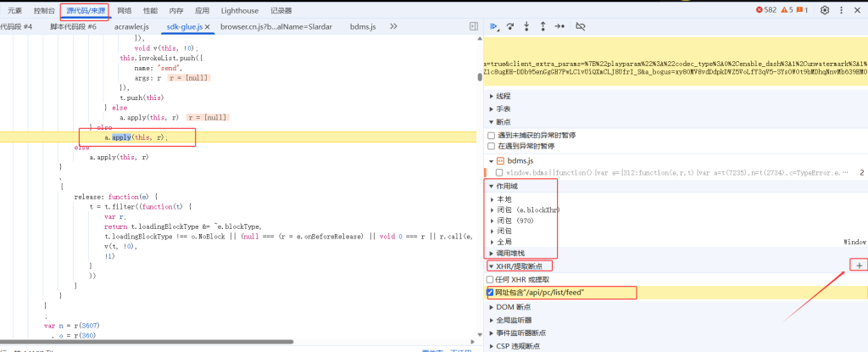Toggle any XHR or fetch checkbox
This screenshot has width=868, height=352.
pyautogui.click(x=492, y=279)
